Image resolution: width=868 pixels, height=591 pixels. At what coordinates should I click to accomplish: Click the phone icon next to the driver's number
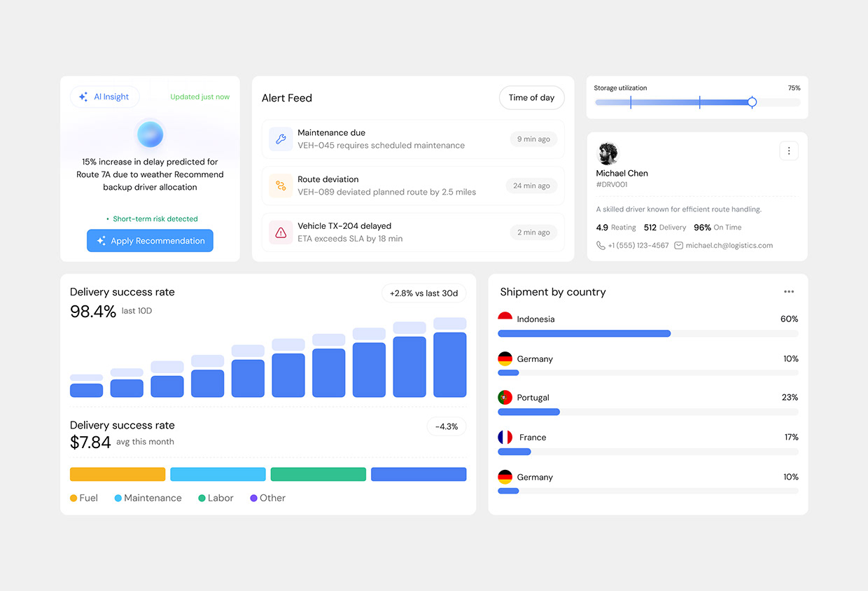tap(600, 245)
